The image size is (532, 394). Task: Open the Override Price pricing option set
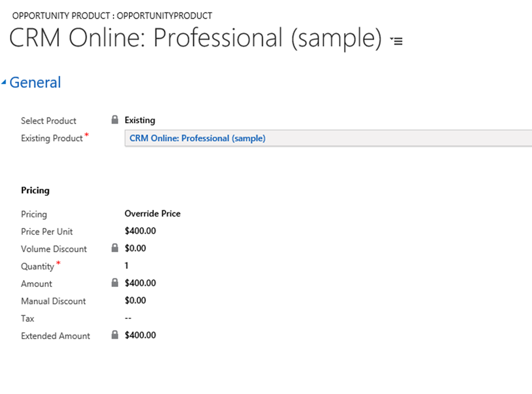[x=152, y=213]
